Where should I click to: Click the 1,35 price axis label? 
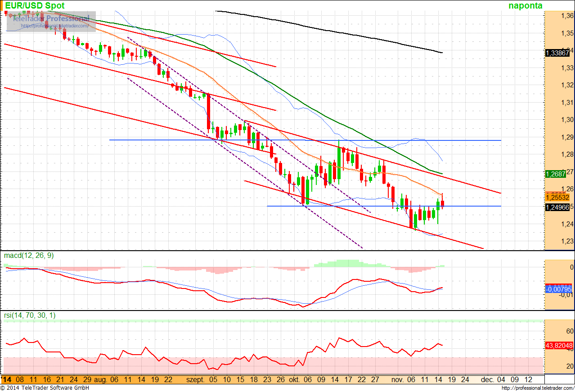(568, 33)
